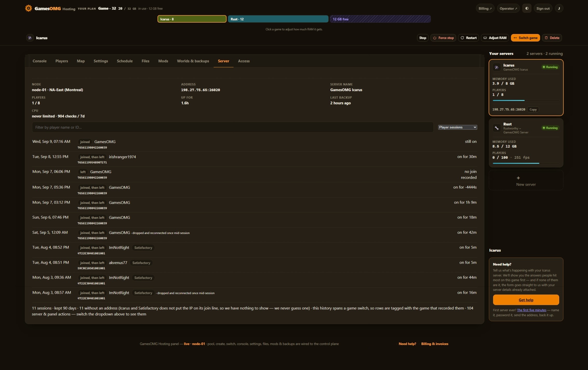Delete the Icarus server
The width and height of the screenshot is (588, 370).
(x=552, y=38)
